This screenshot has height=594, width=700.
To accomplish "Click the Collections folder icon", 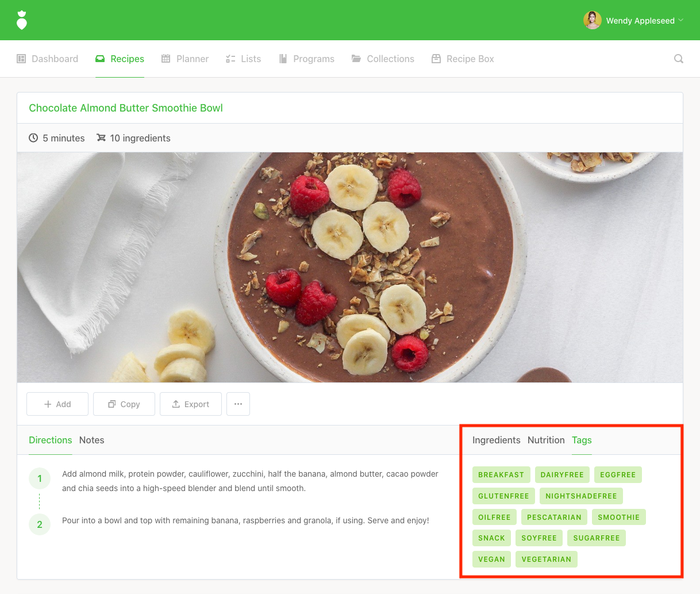I will click(356, 59).
